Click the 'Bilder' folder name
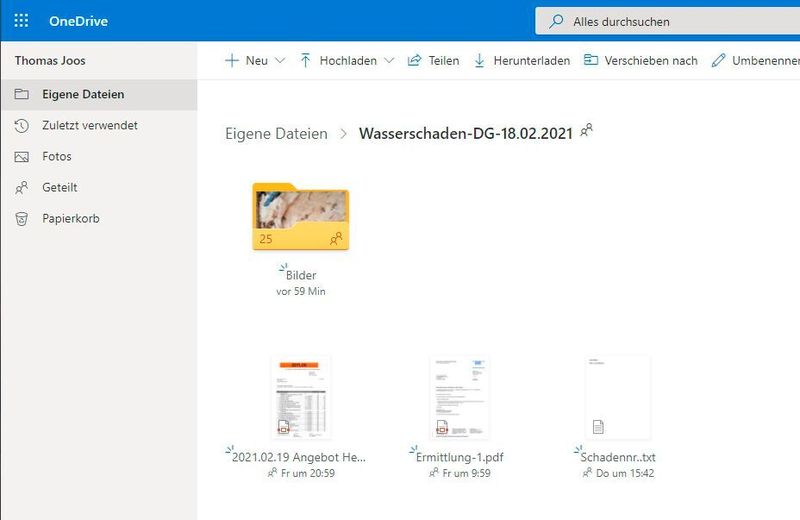The image size is (800, 520). [x=301, y=275]
